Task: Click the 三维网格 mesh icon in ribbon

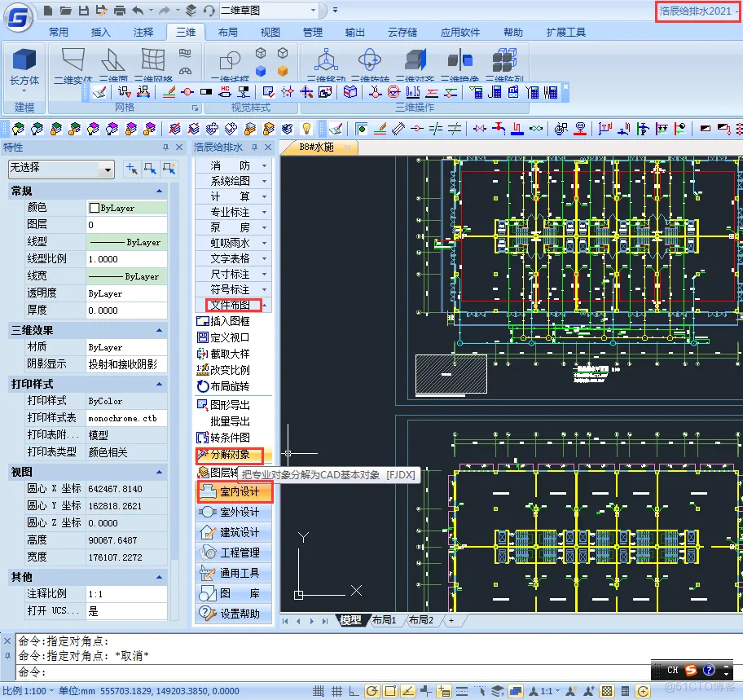Action: coord(153,60)
